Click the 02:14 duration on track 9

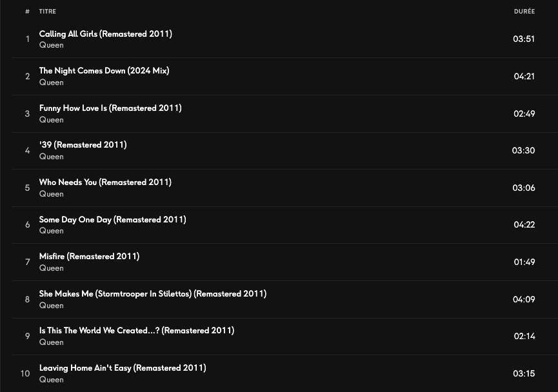point(524,336)
